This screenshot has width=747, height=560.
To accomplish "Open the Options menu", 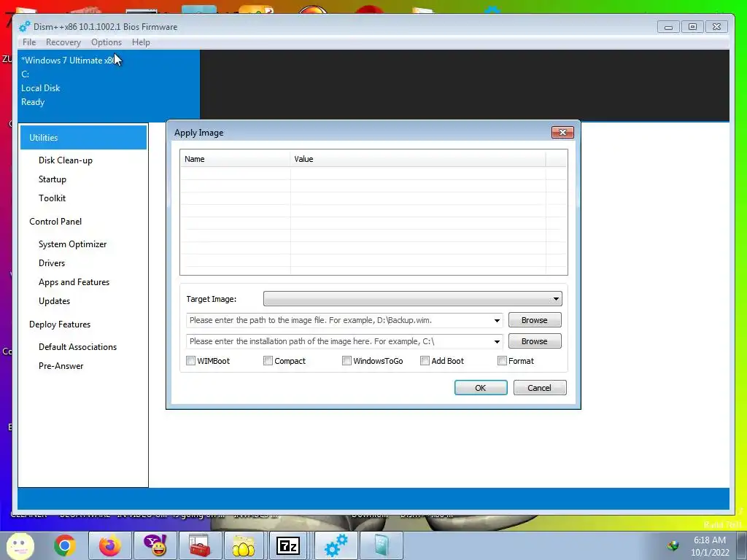I will [x=107, y=42].
